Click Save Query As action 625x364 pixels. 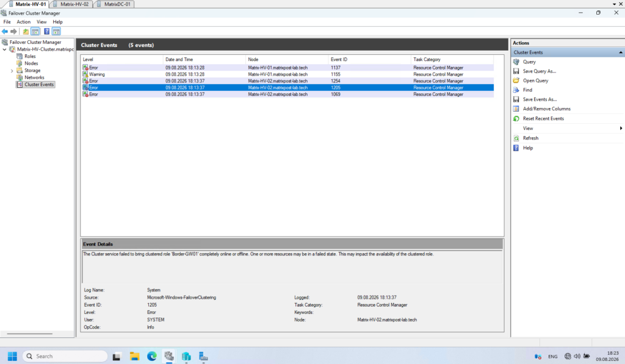pos(540,71)
